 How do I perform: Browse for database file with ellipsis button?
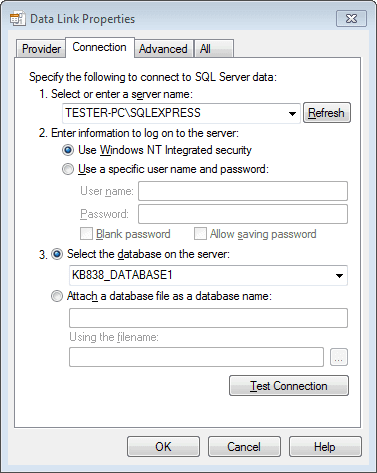[339, 357]
